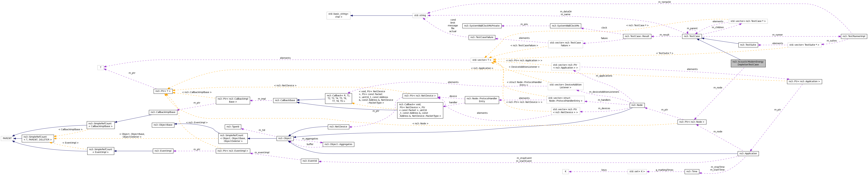Screen dimensions: 868x175
Task: Open ns3::SystemWallClockMsPrivate node
Action: [x=482, y=26]
